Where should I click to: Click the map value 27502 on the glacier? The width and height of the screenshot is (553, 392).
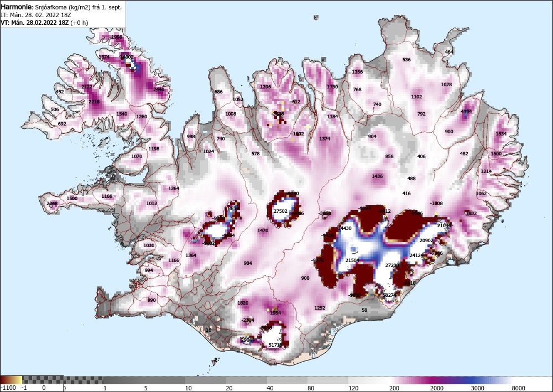tap(280, 211)
